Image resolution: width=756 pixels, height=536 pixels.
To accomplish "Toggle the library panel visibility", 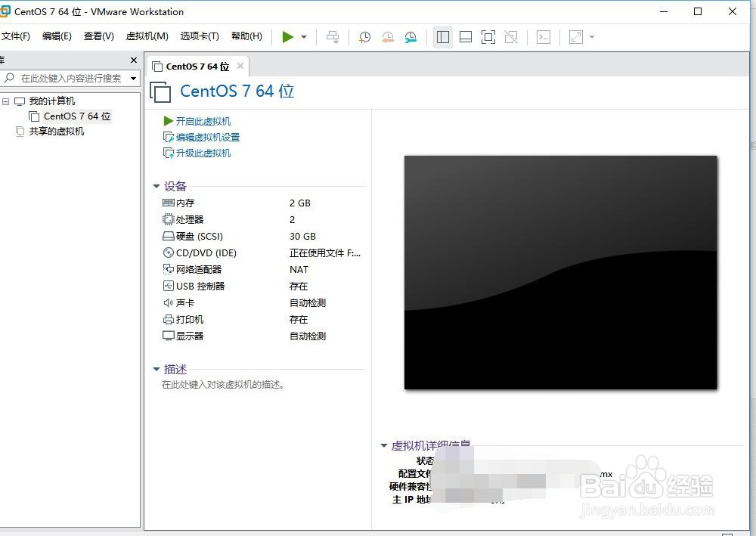I will point(443,36).
